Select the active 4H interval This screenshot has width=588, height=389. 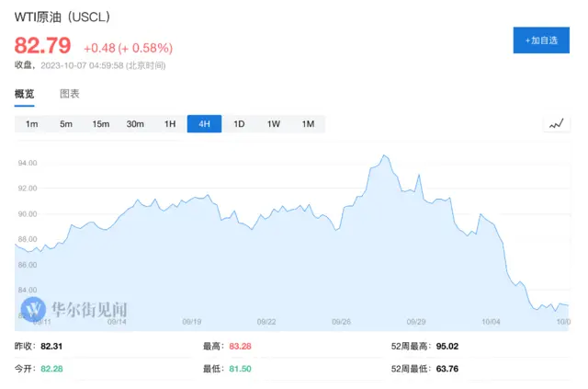click(204, 124)
